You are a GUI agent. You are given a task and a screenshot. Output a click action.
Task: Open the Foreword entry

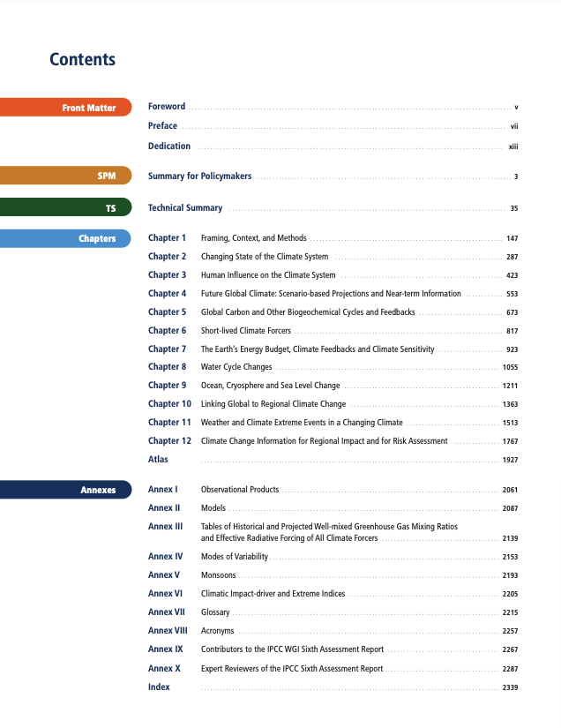pos(167,107)
